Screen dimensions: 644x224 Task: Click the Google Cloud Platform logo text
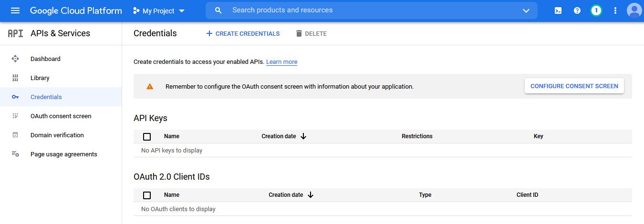click(76, 10)
